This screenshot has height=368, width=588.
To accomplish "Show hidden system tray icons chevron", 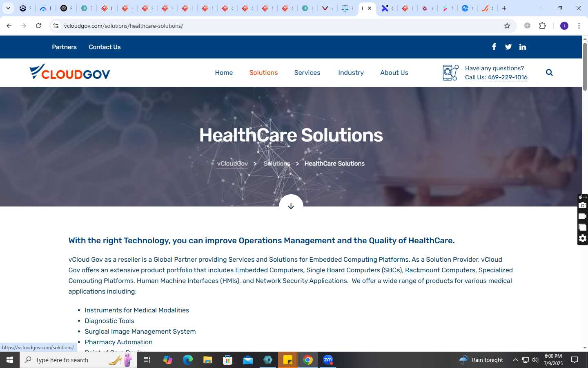I will [x=515, y=360].
